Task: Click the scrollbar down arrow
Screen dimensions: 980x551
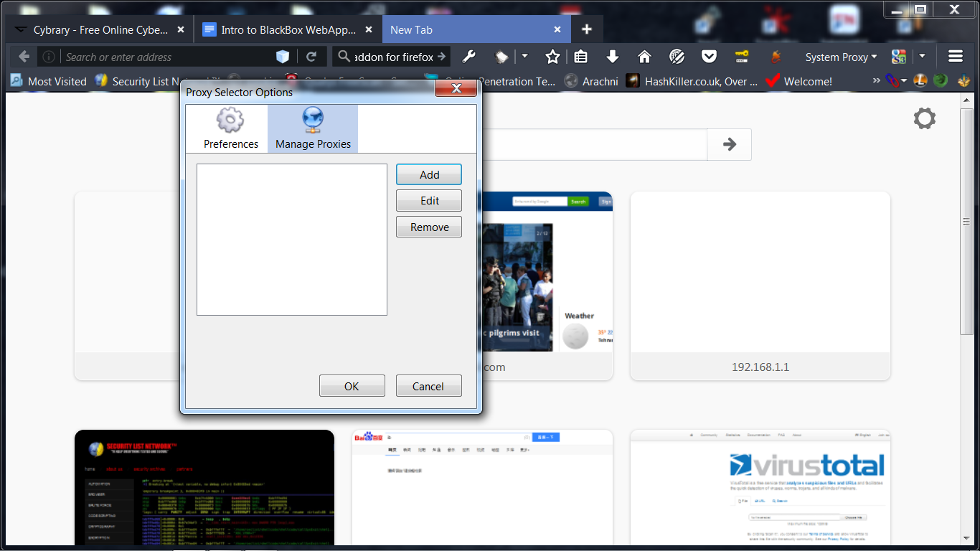Action: tap(966, 539)
